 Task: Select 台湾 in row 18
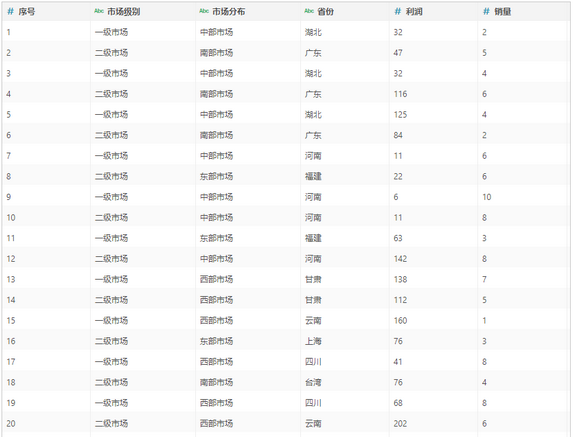click(x=313, y=382)
